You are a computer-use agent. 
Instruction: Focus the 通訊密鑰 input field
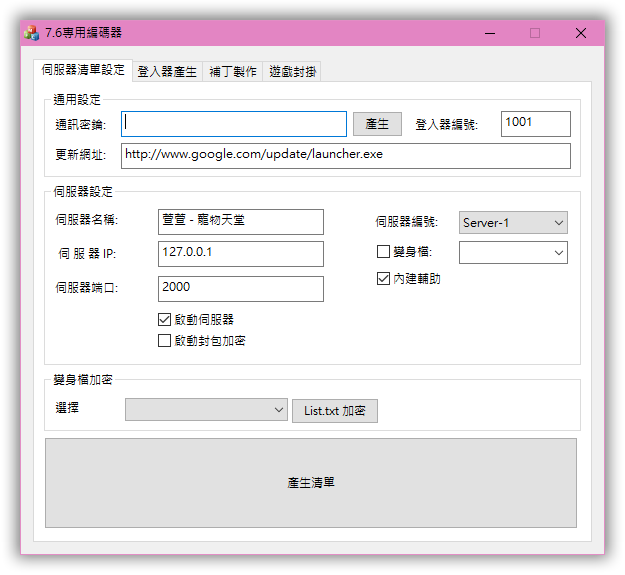pyautogui.click(x=234, y=124)
